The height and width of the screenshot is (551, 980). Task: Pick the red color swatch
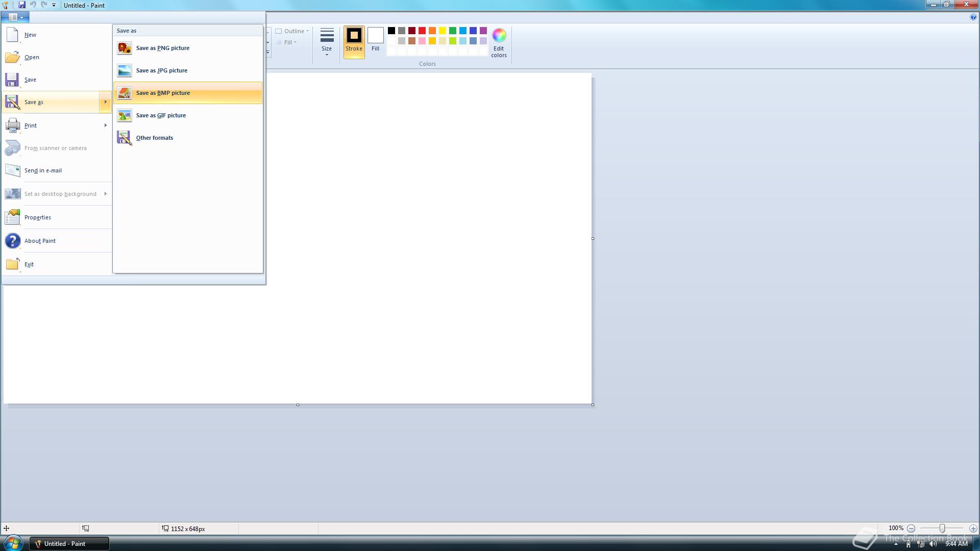click(x=422, y=31)
